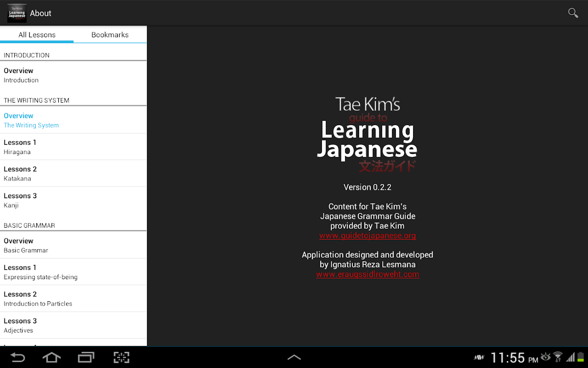The image size is (588, 368).
Task: Expand the bottom bar up chevron
Action: click(x=294, y=357)
